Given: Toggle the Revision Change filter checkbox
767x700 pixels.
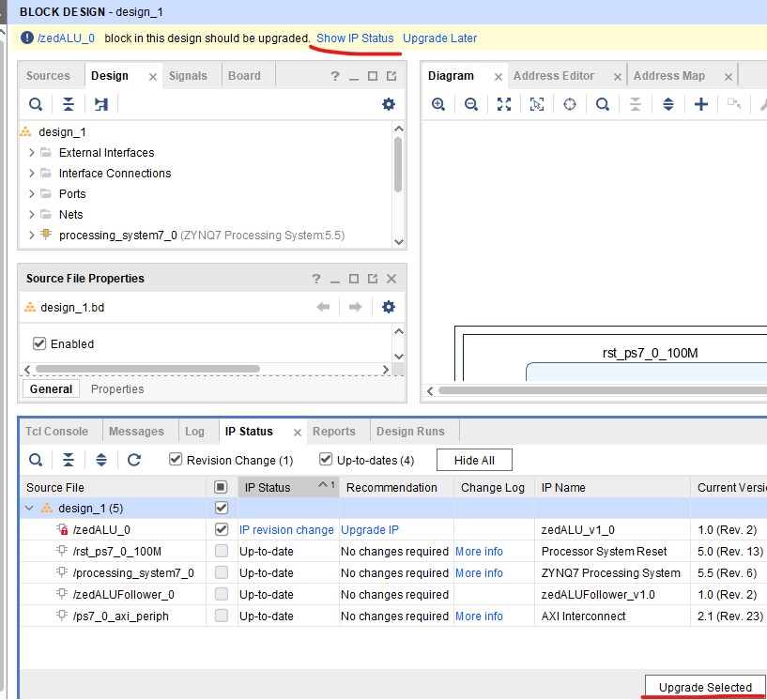Looking at the screenshot, I should click(176, 460).
